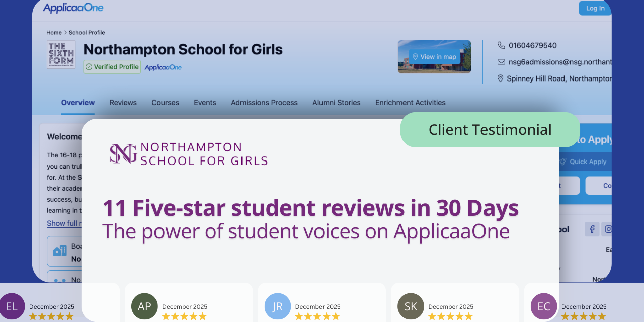The width and height of the screenshot is (644, 322).
Task: Open the Home breadcrumb link
Action: point(54,33)
